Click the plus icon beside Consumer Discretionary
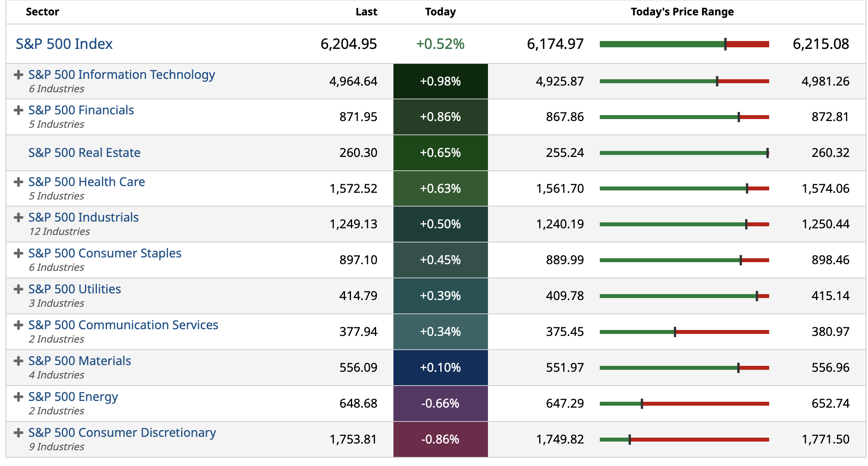Screen dimensions: 868x466 [x=18, y=433]
